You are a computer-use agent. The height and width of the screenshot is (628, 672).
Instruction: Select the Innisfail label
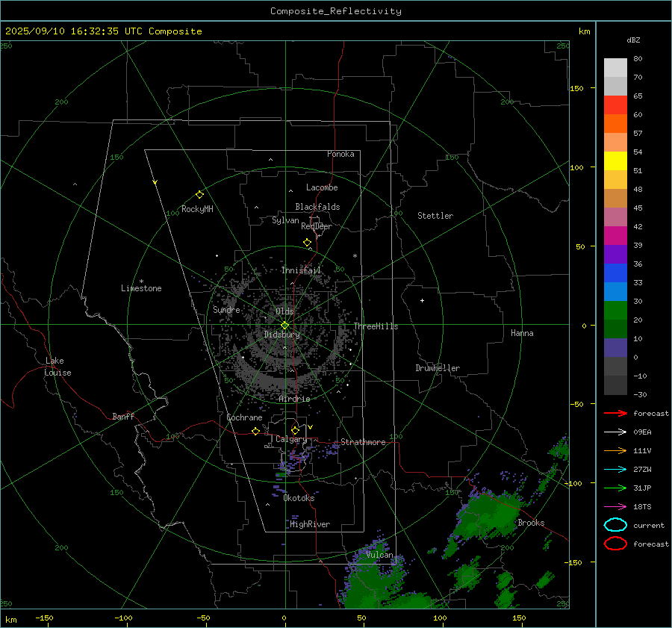click(301, 270)
